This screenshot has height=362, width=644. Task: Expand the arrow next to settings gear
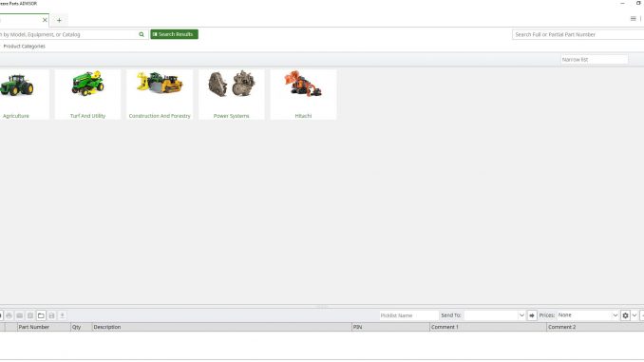coord(635,315)
